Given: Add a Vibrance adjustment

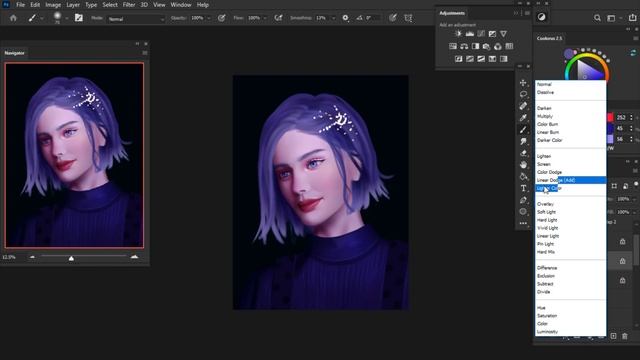Looking at the screenshot, I should point(504,34).
